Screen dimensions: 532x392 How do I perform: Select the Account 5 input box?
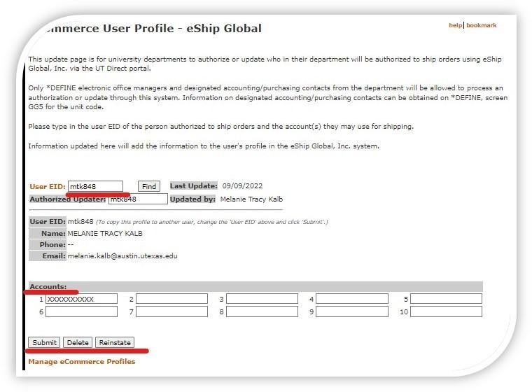pos(446,299)
